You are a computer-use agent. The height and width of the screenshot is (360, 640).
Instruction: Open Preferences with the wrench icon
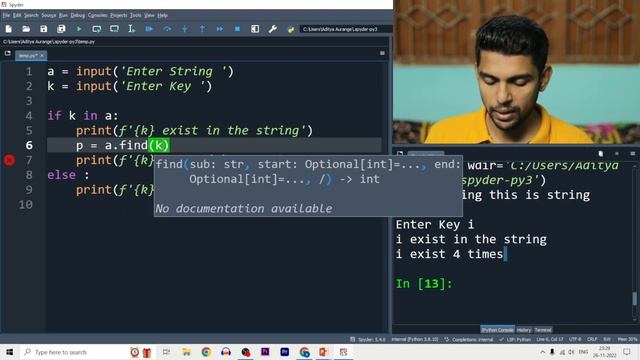coord(273,29)
